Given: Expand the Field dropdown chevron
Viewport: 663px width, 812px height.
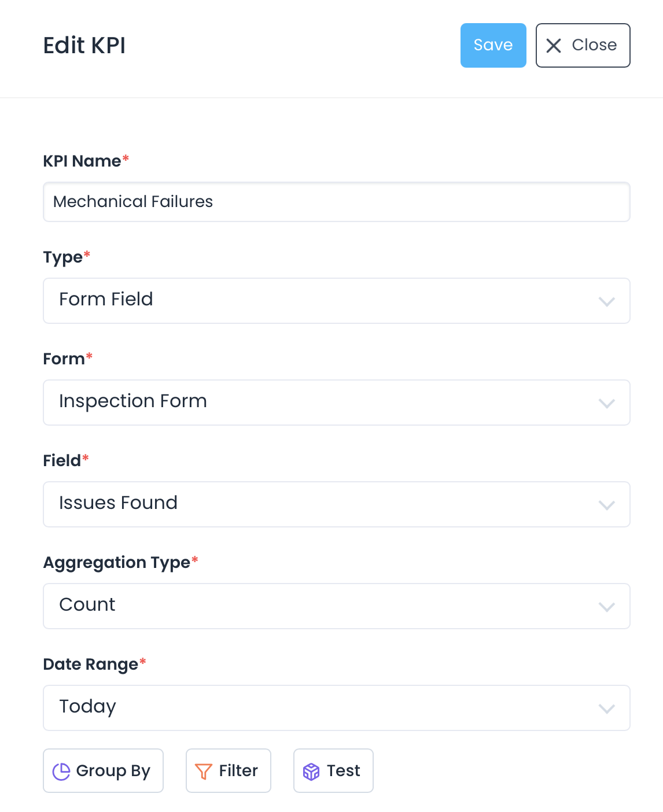Looking at the screenshot, I should [x=606, y=505].
